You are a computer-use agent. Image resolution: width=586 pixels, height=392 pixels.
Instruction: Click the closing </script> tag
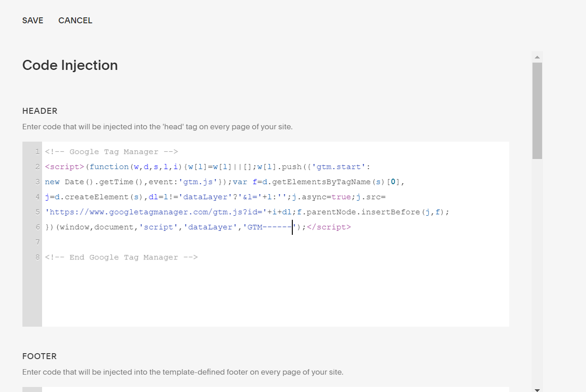329,227
